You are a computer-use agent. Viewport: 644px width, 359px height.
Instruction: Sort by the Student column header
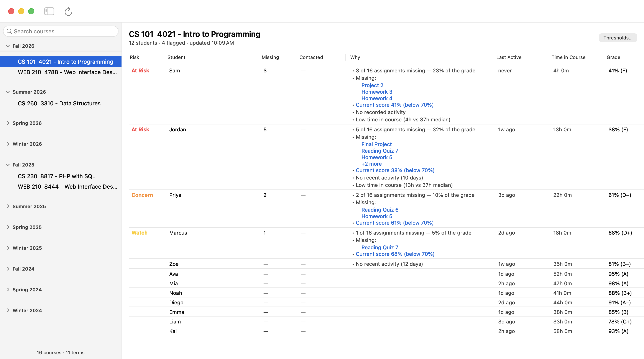tap(176, 57)
